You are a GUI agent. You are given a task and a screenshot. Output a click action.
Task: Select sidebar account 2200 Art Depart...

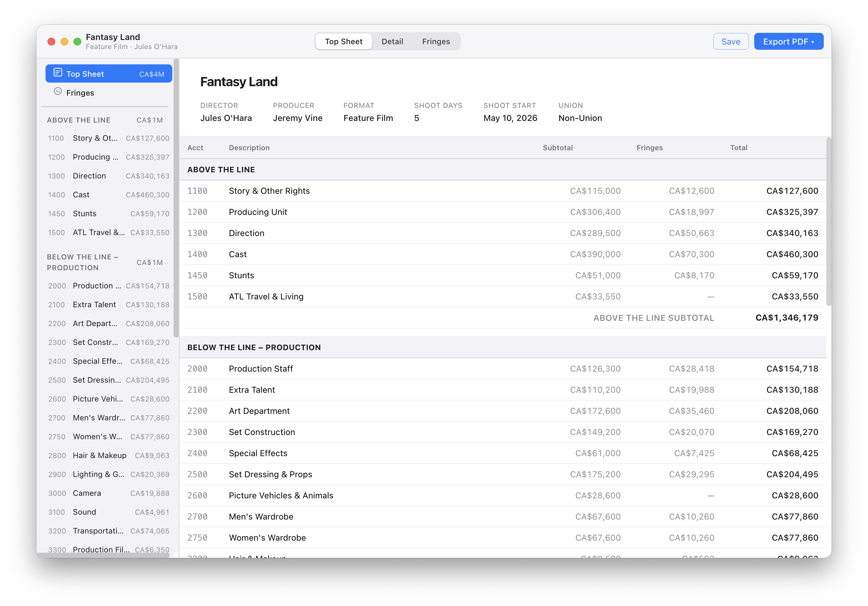pyautogui.click(x=109, y=324)
